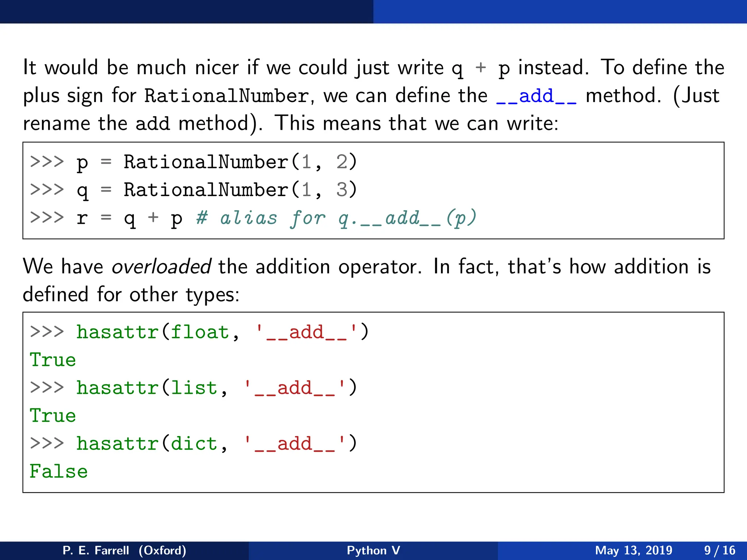
Task: Click the author name P. E. Farrell (Oxford)
Action: click(124, 550)
